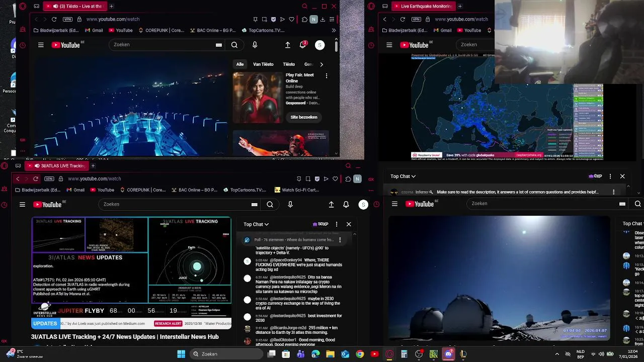The image size is (644, 362).
Task: Open Opera GX from the taskbar
Action: [389, 354]
